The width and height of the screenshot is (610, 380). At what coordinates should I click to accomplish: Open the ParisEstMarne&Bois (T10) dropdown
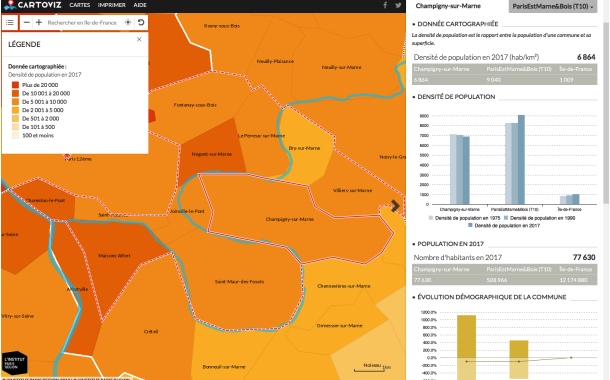pyautogui.click(x=552, y=6)
